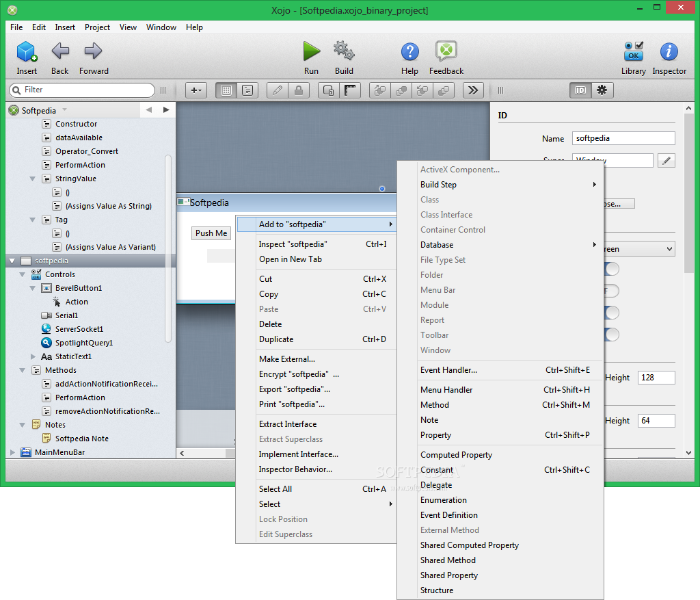Toggle the second inspector switch
Viewport: 700px width, 600px height.
[x=612, y=291]
